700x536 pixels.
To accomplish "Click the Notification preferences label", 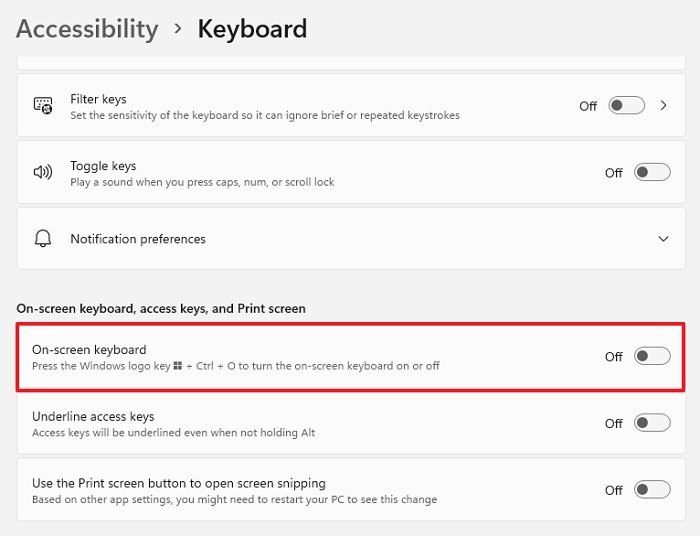I will pyautogui.click(x=138, y=239).
